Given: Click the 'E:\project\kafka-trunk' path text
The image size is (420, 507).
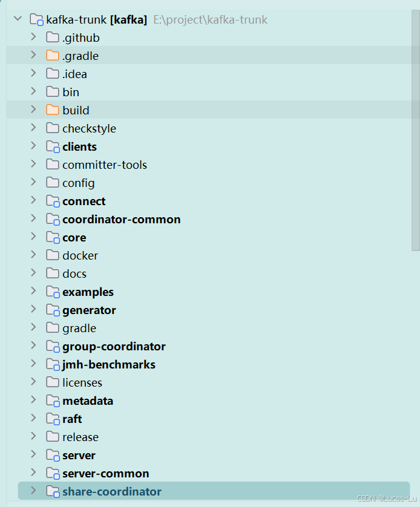Looking at the screenshot, I should pos(211,20).
